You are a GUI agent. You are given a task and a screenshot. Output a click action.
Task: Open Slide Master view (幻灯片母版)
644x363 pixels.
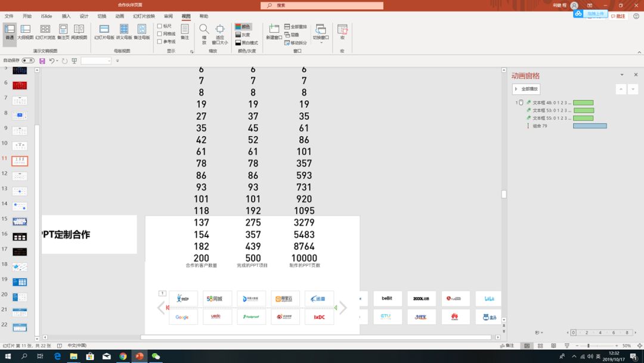(x=104, y=32)
